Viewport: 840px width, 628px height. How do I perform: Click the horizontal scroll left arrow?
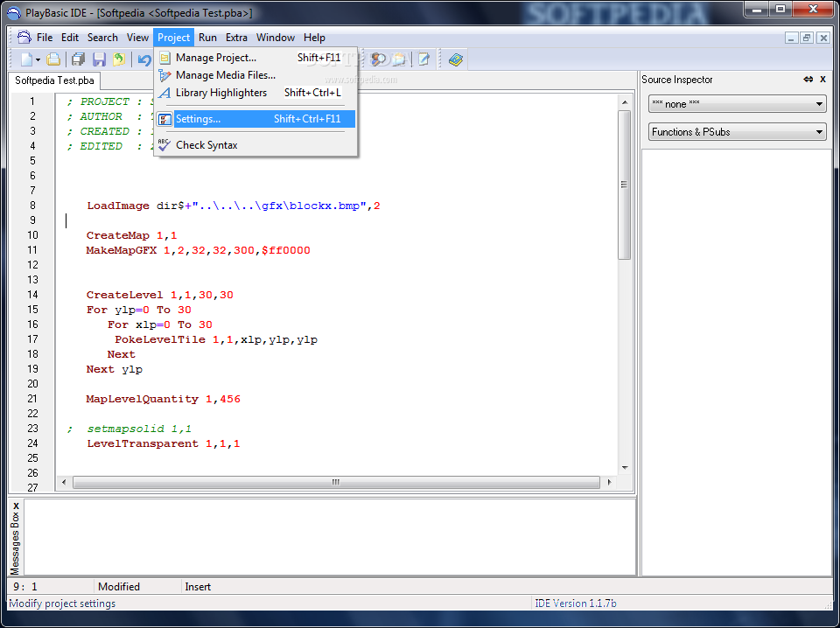point(64,483)
